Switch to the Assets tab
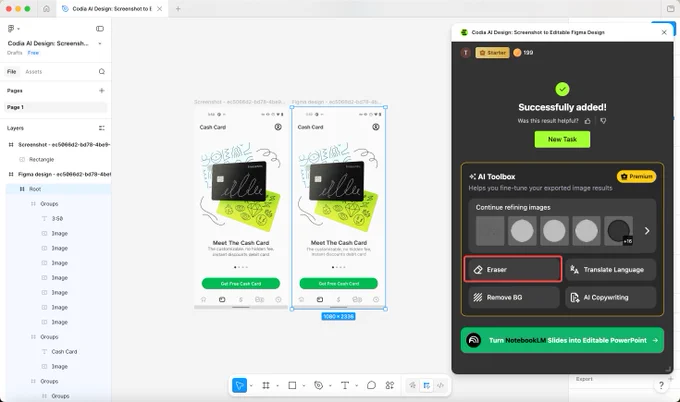 click(x=33, y=72)
